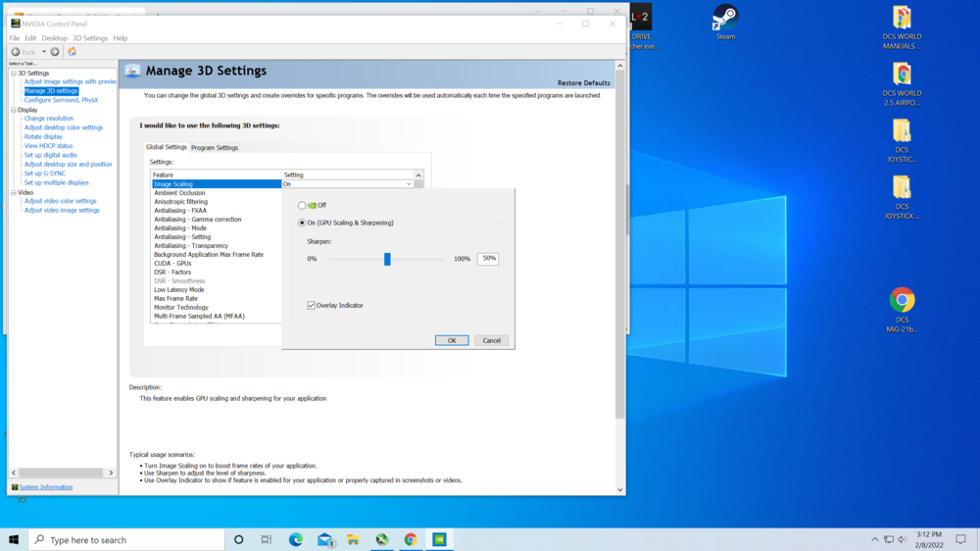Select Low Latency Mode row
980x551 pixels.
coord(178,290)
